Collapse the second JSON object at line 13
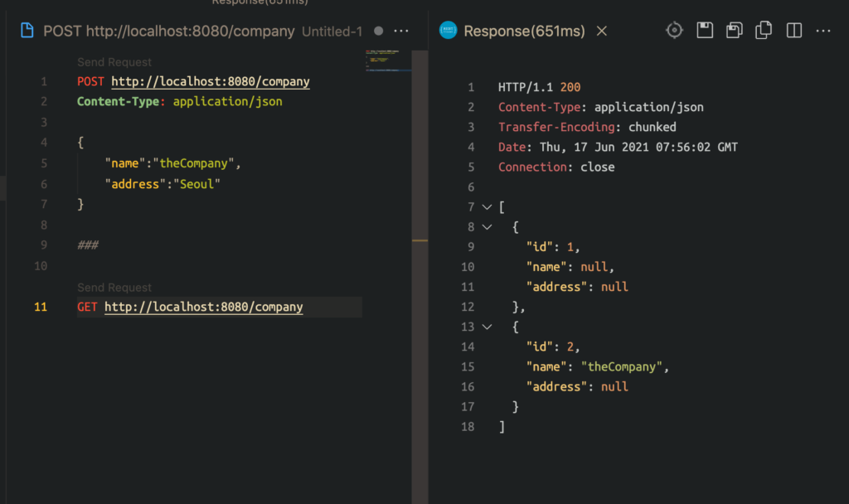849x504 pixels. [x=487, y=327]
